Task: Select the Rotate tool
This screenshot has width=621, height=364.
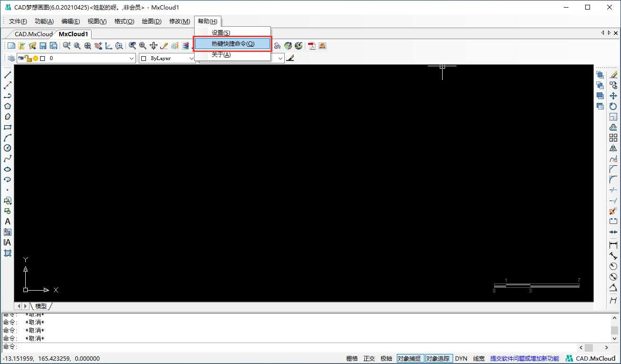Action: pos(613,106)
